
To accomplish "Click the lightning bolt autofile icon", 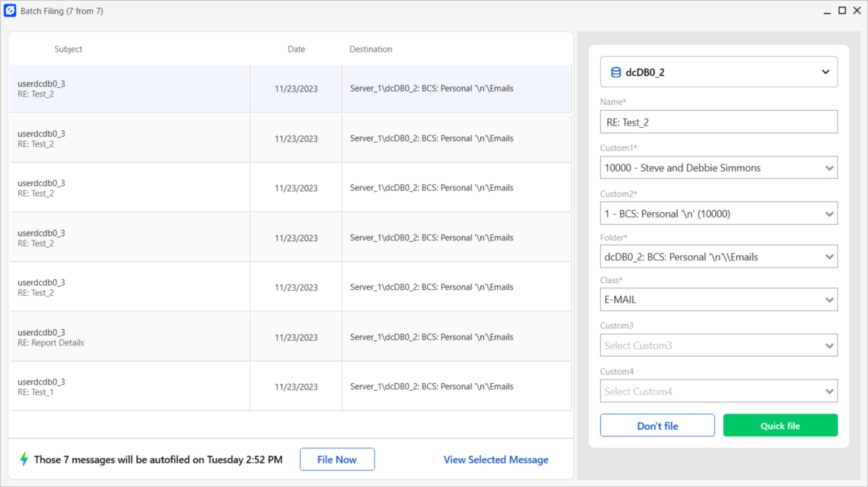I will (x=24, y=459).
